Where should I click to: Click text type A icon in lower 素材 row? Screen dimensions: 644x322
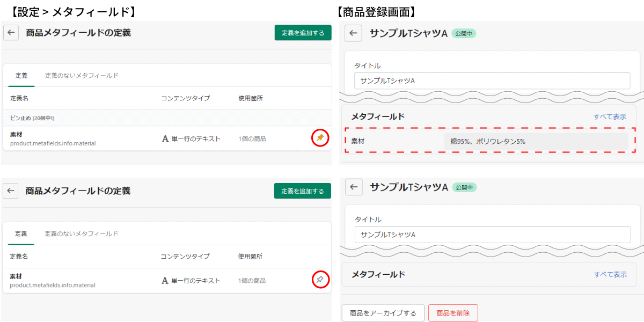click(165, 280)
